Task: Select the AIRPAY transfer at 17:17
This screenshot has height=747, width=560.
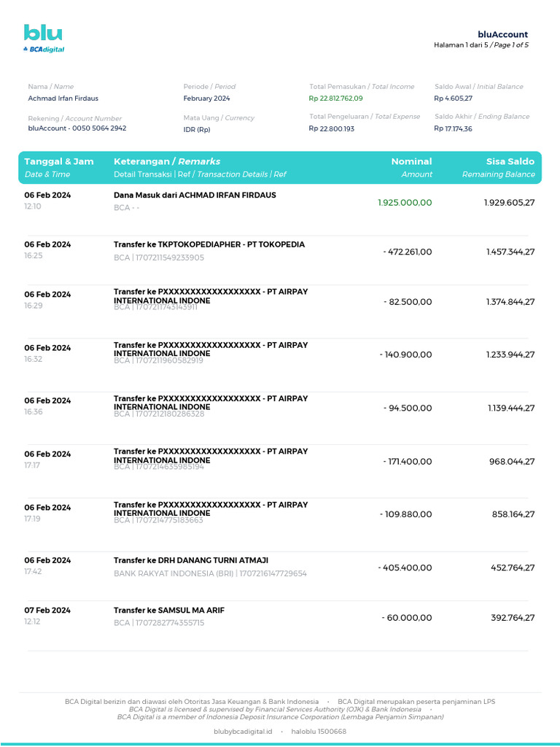Action: coord(211,455)
